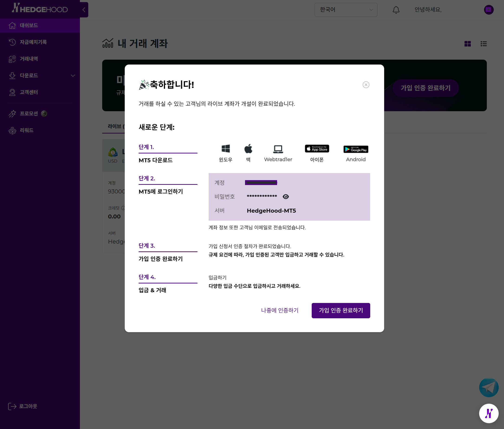Screen dimensions: 504x429
Task: Open 프로모션 in the sidebar
Action: click(x=40, y=114)
